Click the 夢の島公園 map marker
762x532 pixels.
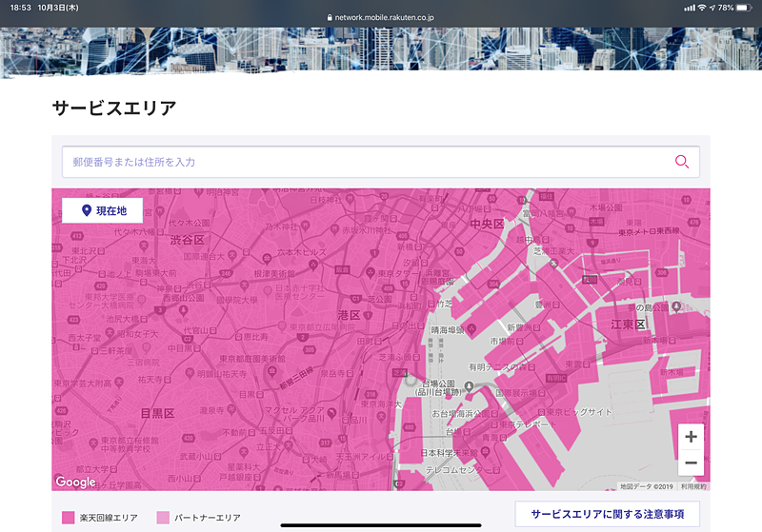676,306
